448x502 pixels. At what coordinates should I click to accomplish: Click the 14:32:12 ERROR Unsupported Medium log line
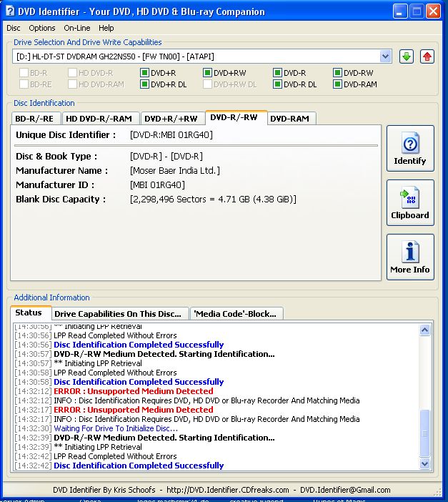[x=114, y=391]
